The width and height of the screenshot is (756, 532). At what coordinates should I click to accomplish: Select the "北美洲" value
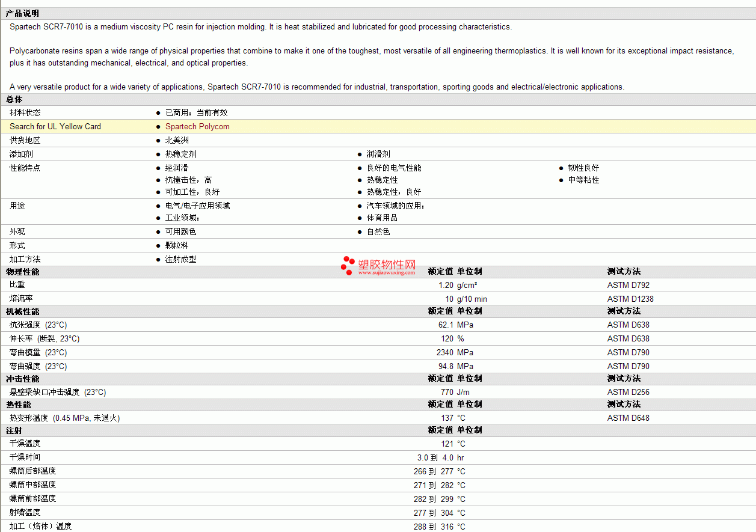(177, 140)
